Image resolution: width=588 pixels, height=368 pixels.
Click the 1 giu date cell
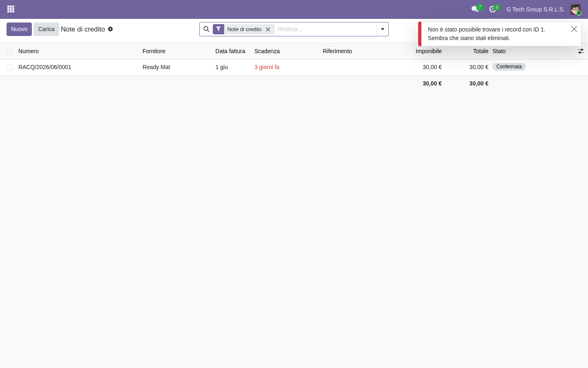pyautogui.click(x=222, y=67)
